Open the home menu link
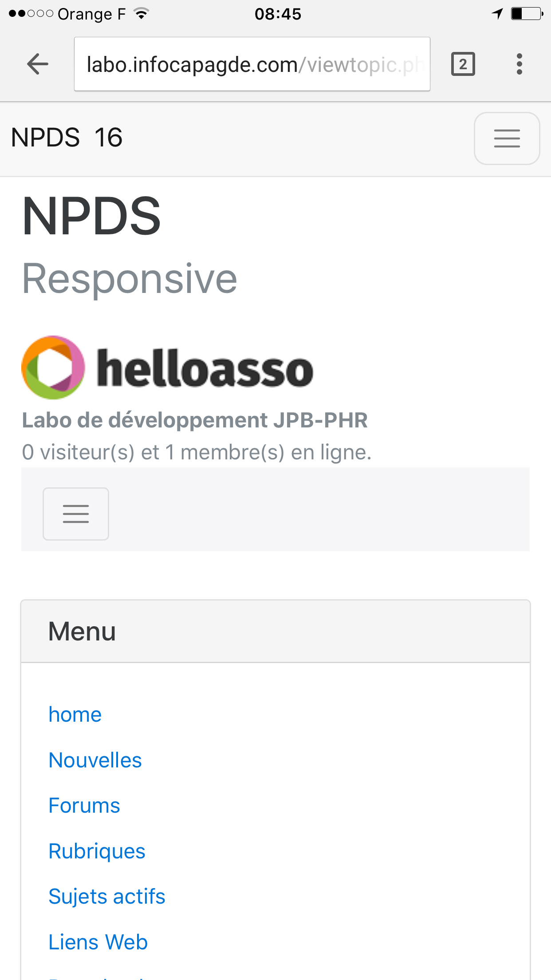The height and width of the screenshot is (980, 551). tap(75, 715)
